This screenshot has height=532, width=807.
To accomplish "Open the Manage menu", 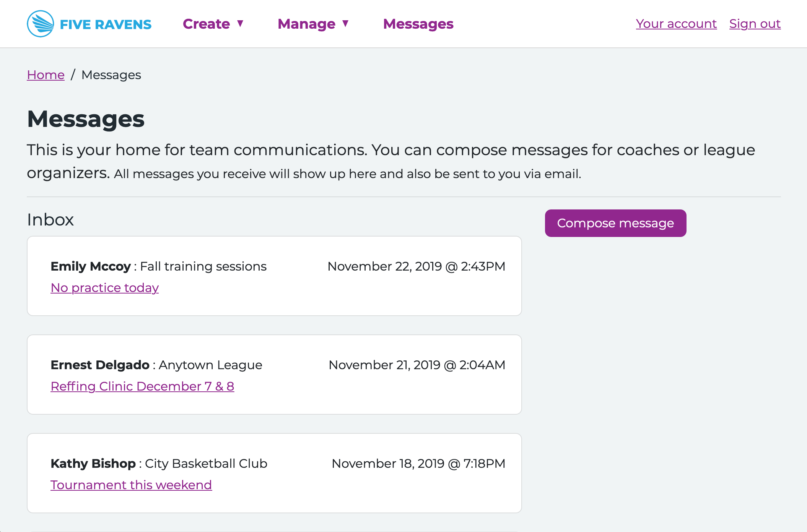I will pos(306,24).
